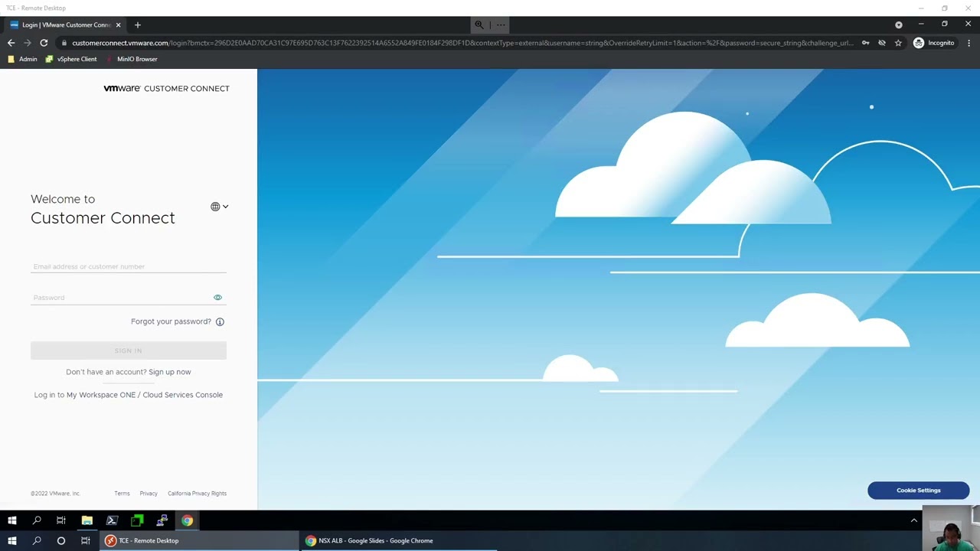Open File Explorer in the remote taskbar
980x551 pixels.
point(87,520)
